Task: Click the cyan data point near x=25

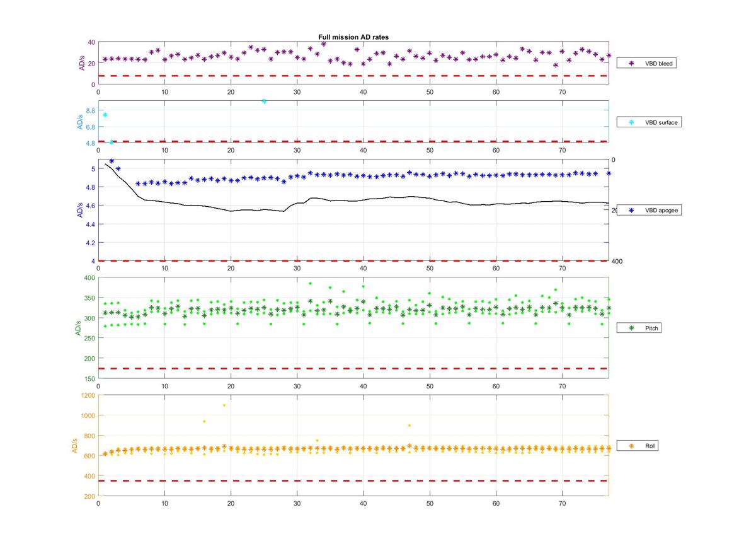Action: (264, 101)
